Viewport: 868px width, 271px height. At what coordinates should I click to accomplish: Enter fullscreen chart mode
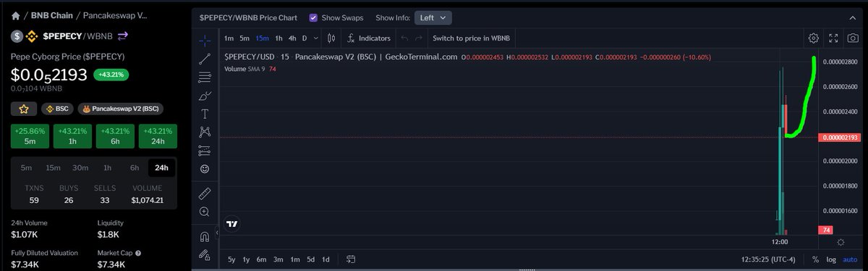point(833,38)
